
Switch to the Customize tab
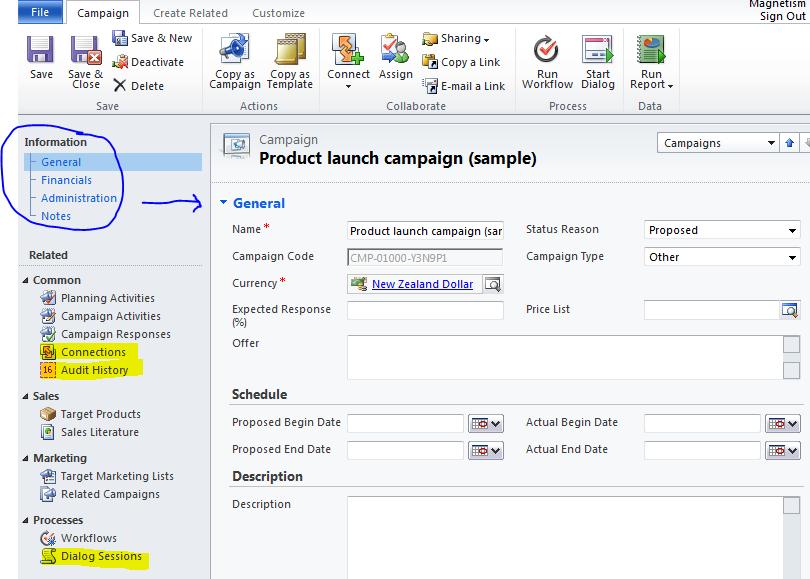[278, 13]
